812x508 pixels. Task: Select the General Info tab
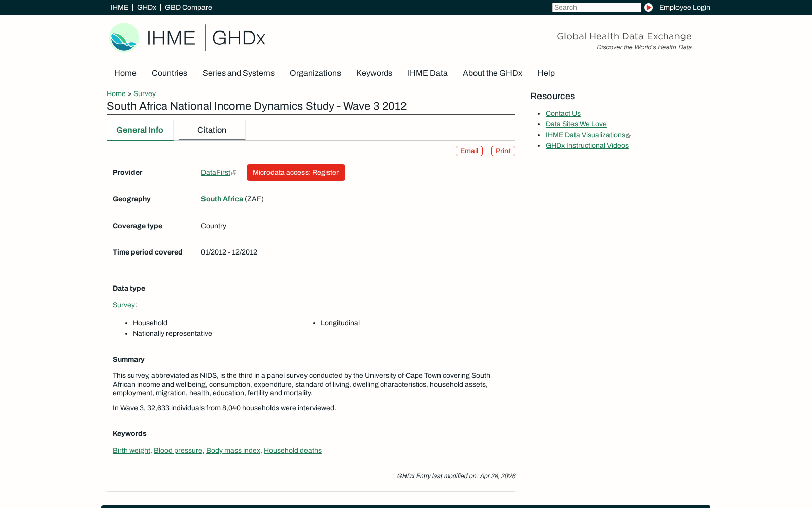pos(140,130)
